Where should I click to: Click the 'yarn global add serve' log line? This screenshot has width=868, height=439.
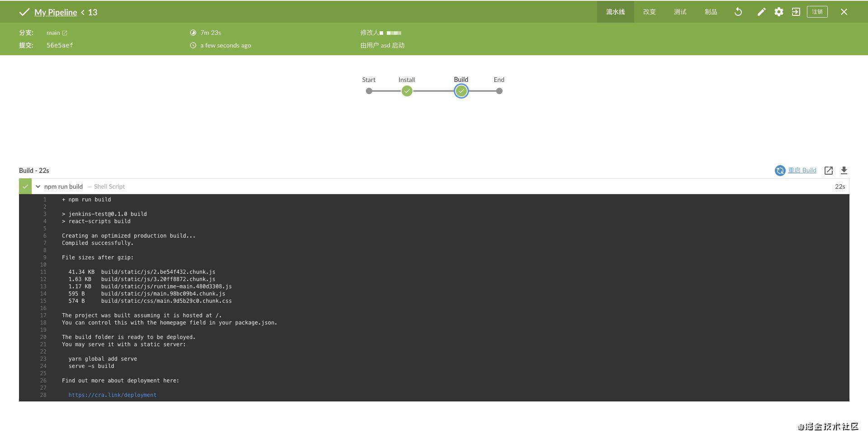tap(103, 359)
